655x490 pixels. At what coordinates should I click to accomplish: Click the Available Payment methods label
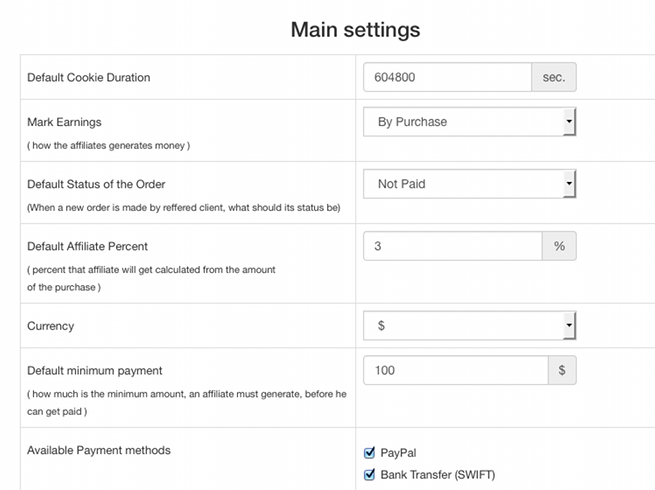pyautogui.click(x=99, y=450)
